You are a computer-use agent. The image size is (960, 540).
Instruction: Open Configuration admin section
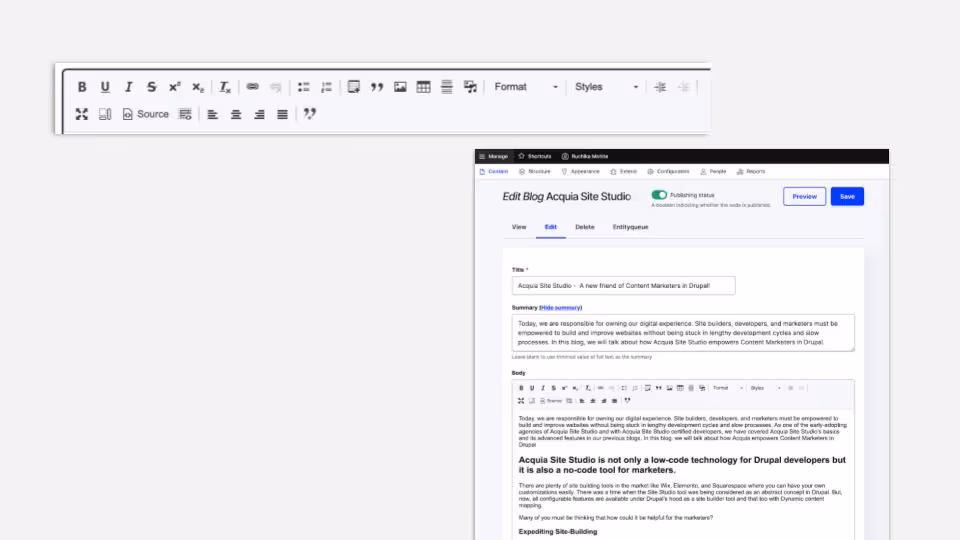point(668,171)
